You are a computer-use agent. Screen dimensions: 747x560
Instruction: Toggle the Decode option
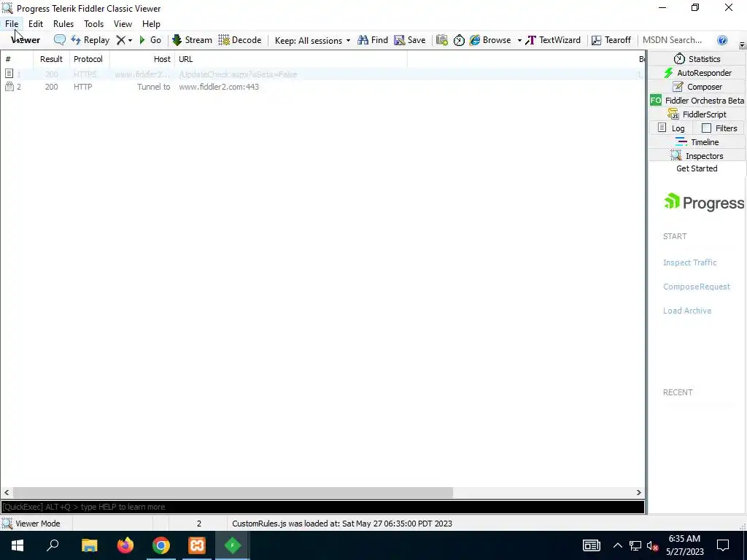239,40
